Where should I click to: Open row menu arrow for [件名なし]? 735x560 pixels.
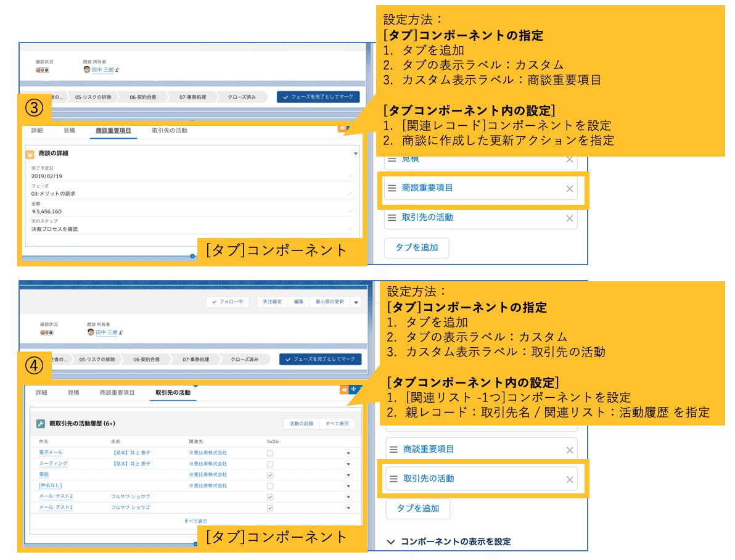click(348, 486)
